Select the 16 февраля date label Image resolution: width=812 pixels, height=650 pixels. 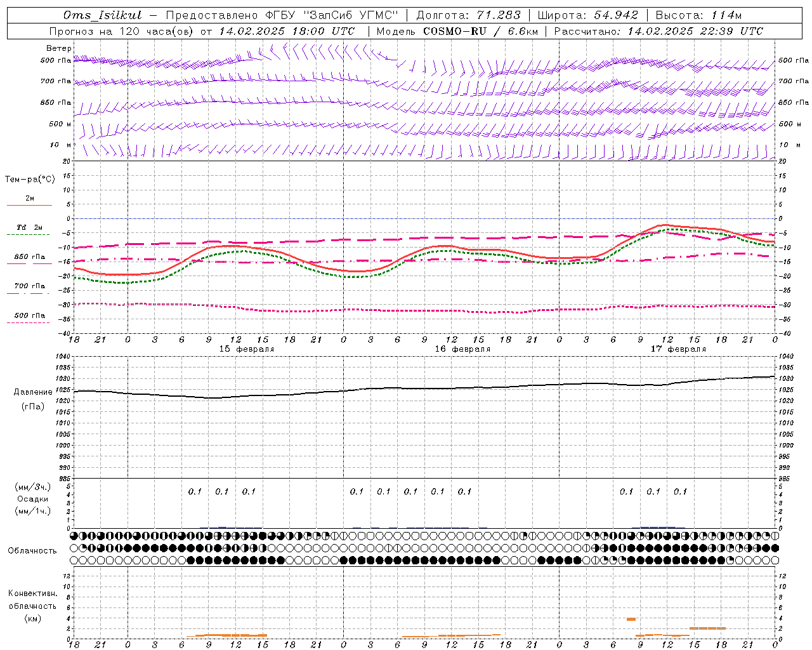(462, 349)
